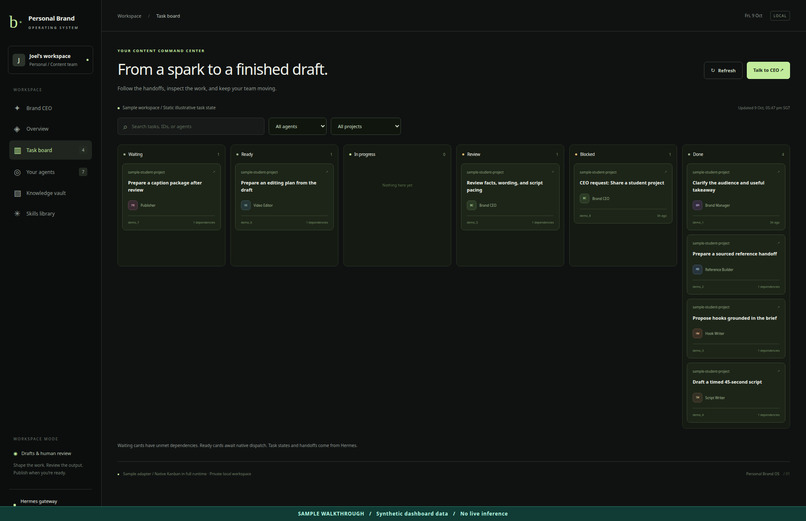Click the Refresh button
Screen dimensions: 806x521
tap(723, 70)
